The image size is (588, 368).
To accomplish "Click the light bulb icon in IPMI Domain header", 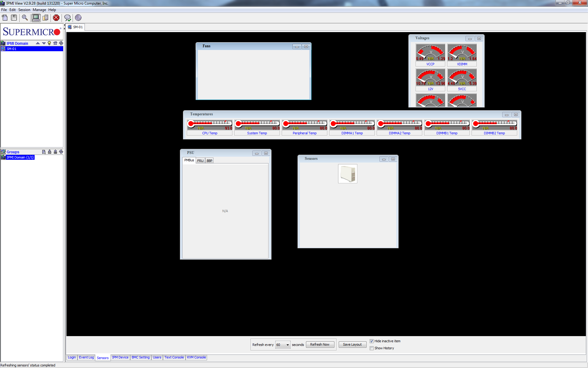I will click(49, 43).
